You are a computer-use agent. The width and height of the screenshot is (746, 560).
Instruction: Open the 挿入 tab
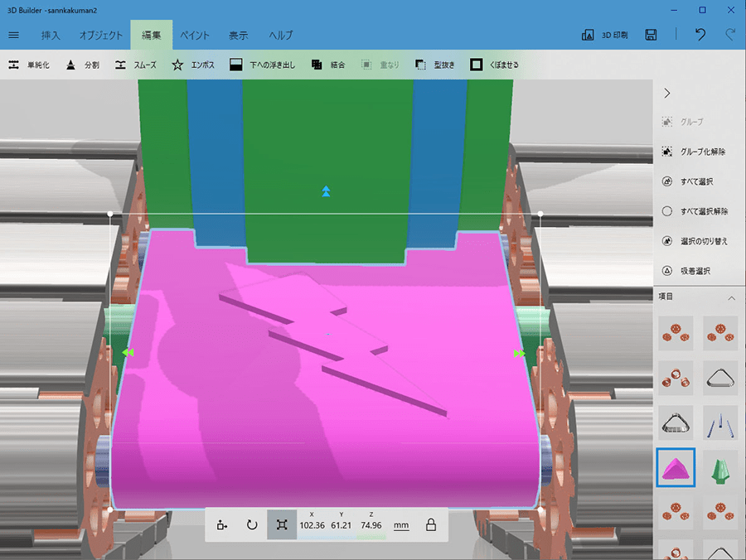pos(51,35)
